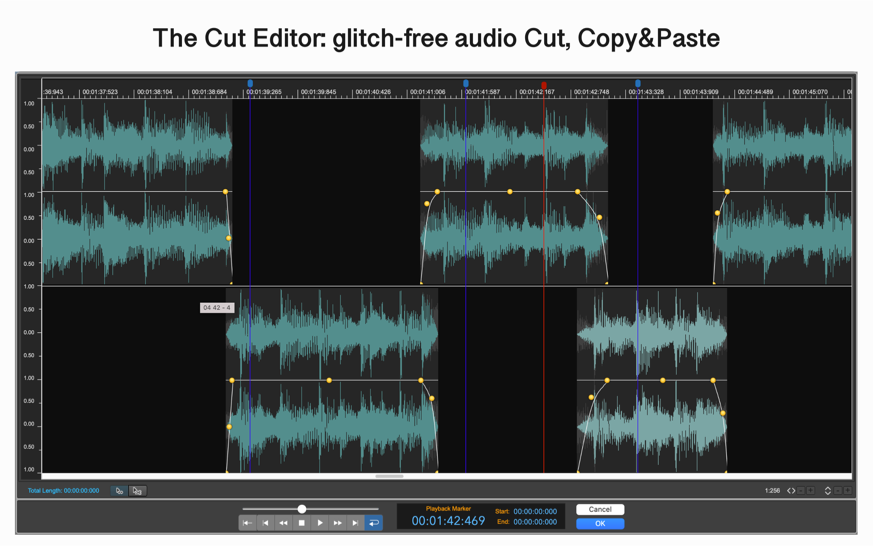Jump to the end with skip-forward button
This screenshot has width=873, height=546.
tap(355, 523)
